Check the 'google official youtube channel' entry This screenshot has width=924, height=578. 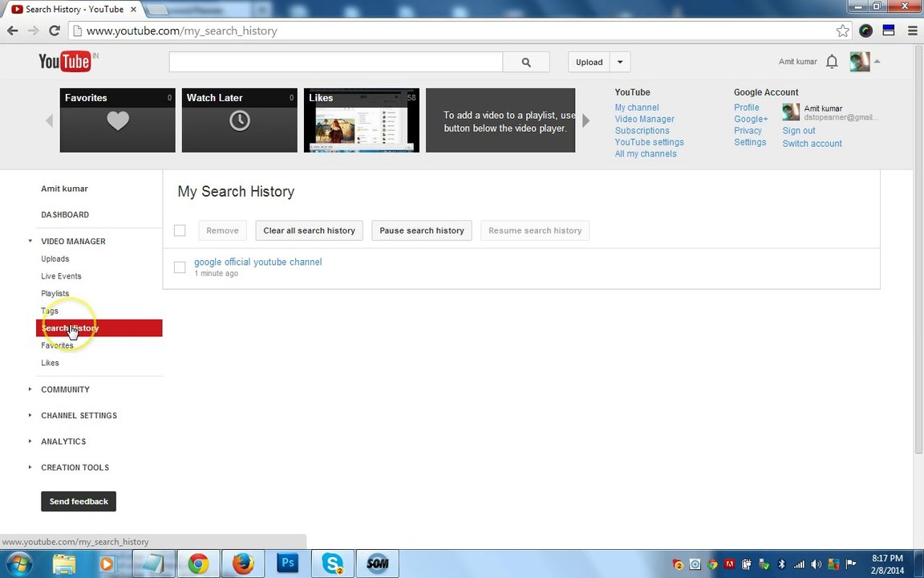(x=180, y=267)
